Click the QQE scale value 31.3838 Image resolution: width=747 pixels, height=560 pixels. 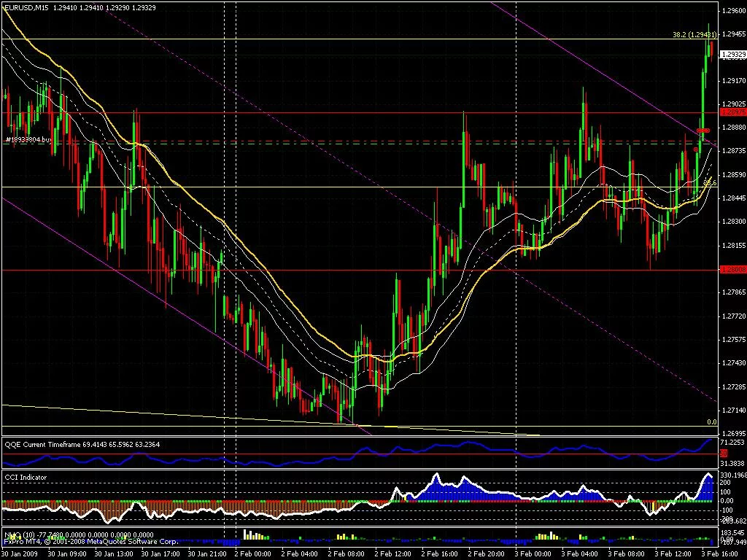point(733,463)
